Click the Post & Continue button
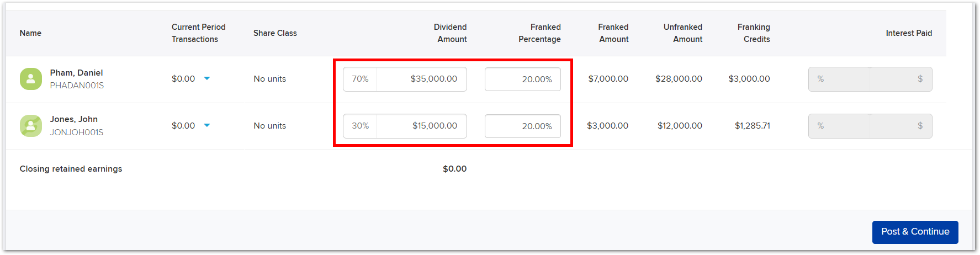The image size is (980, 255). click(915, 232)
